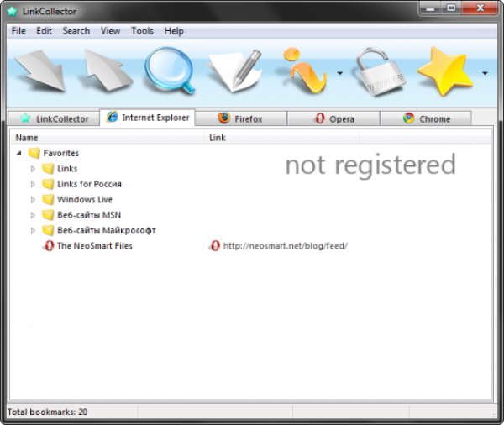Expand the Links for Россия folder

tap(33, 184)
